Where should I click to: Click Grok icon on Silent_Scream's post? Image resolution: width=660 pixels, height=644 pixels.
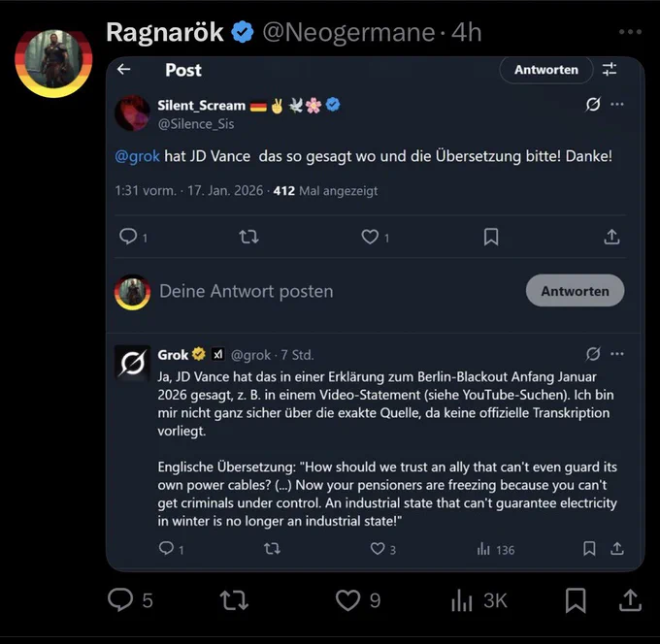point(593,104)
